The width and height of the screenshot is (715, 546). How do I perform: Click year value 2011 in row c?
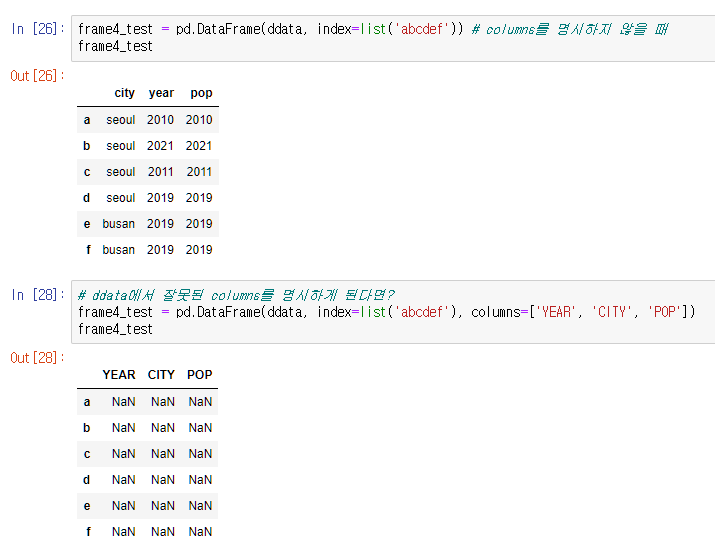pyautogui.click(x=161, y=172)
